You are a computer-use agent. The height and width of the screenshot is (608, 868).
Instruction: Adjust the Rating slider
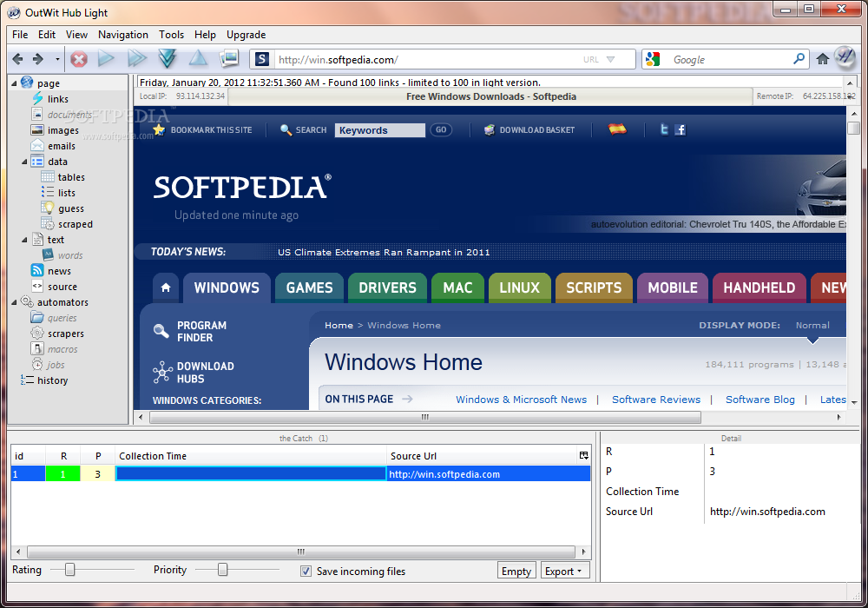69,569
